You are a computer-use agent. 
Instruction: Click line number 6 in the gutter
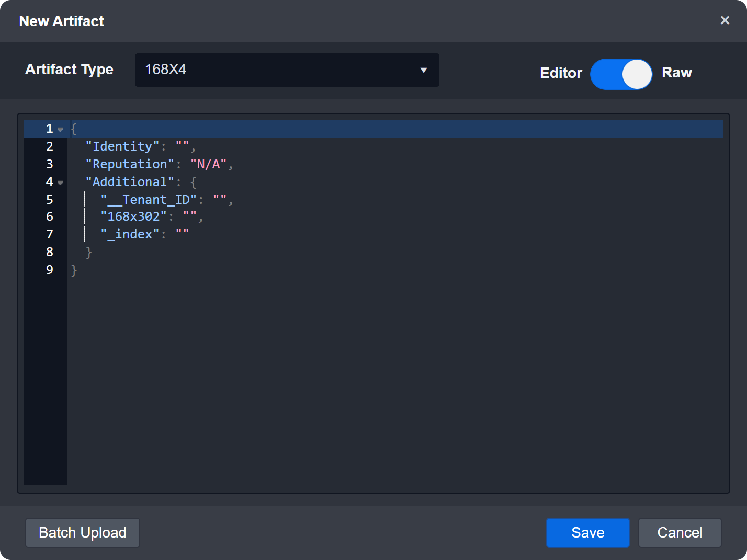[50, 216]
